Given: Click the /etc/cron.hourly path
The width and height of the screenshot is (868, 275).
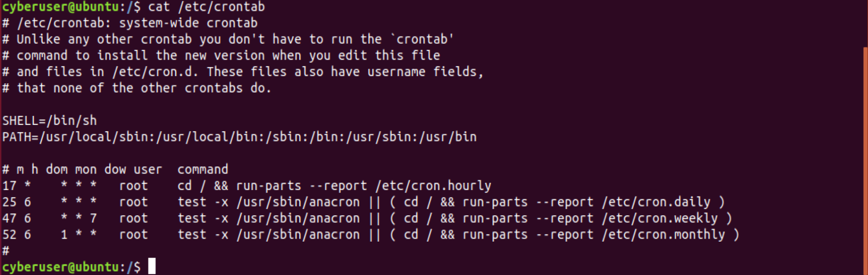Looking at the screenshot, I should (433, 186).
